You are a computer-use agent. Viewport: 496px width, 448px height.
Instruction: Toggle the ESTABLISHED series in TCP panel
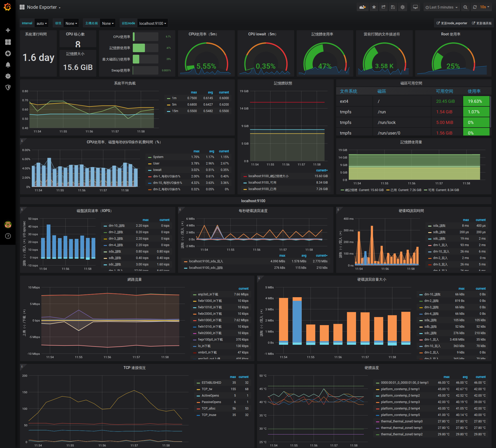tap(211, 382)
